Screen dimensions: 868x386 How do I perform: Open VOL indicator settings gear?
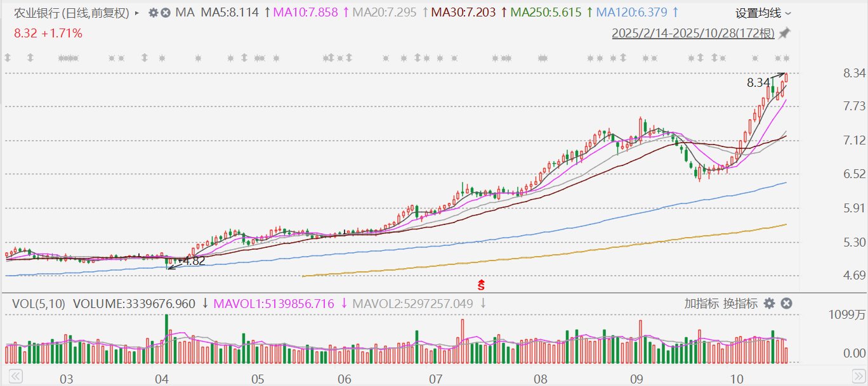coord(769,304)
